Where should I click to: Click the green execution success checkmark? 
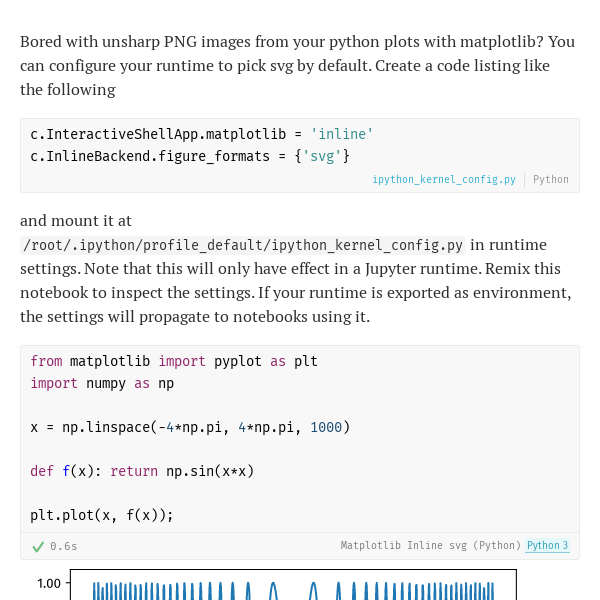click(38, 547)
